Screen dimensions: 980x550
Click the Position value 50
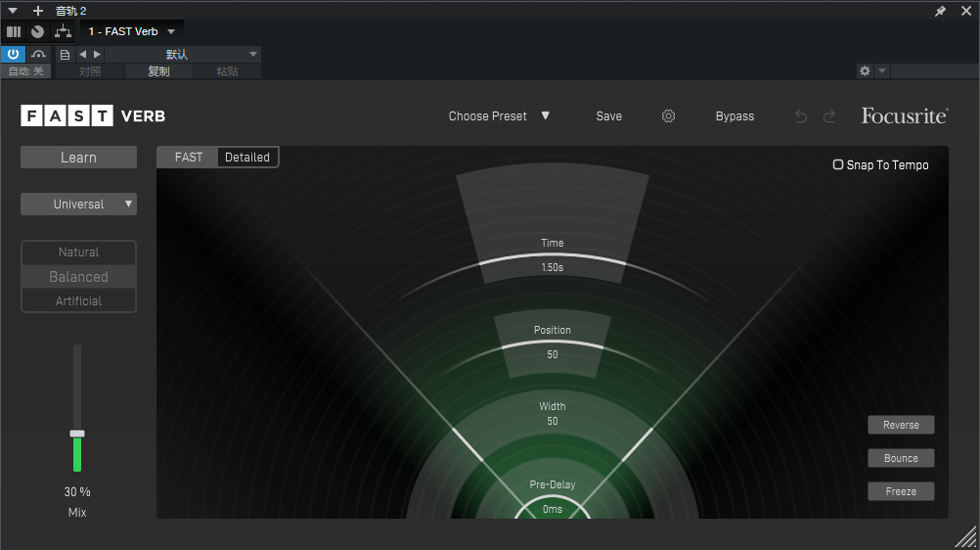point(553,354)
